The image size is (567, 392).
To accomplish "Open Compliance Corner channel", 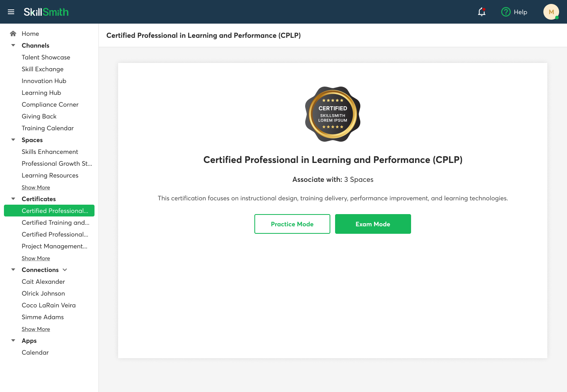I will point(50,104).
